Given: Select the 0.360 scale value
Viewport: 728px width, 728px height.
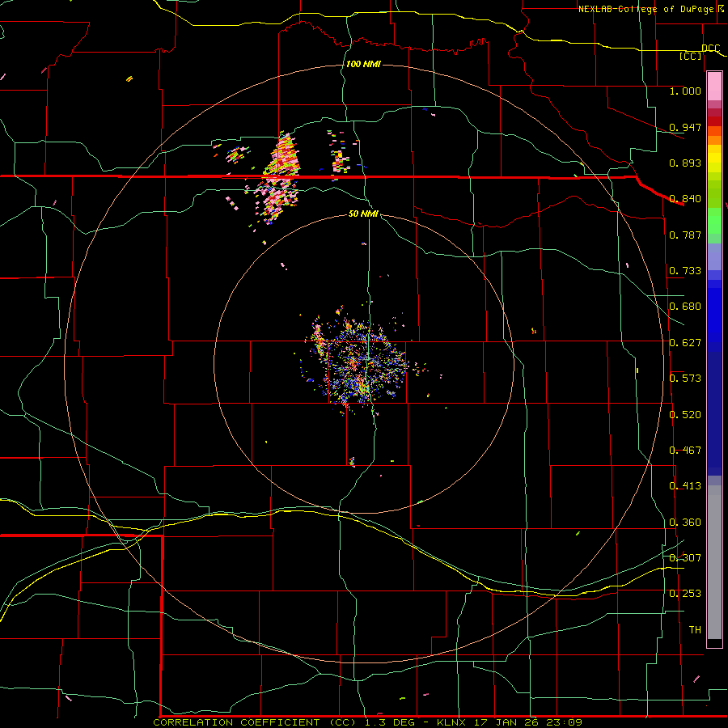Looking at the screenshot, I should click(685, 522).
